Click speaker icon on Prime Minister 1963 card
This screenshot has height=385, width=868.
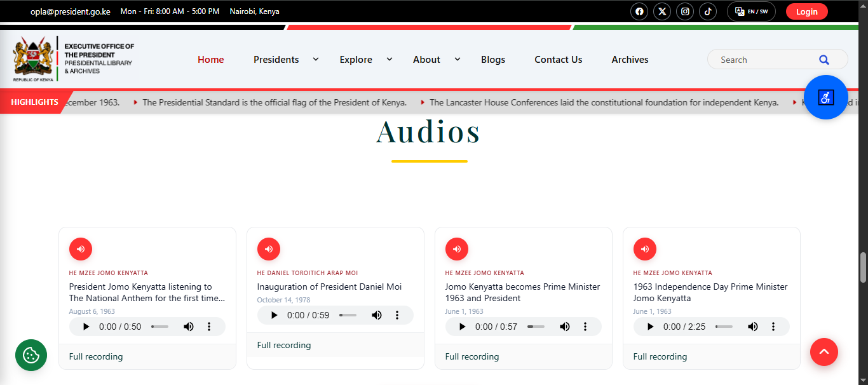coord(457,249)
